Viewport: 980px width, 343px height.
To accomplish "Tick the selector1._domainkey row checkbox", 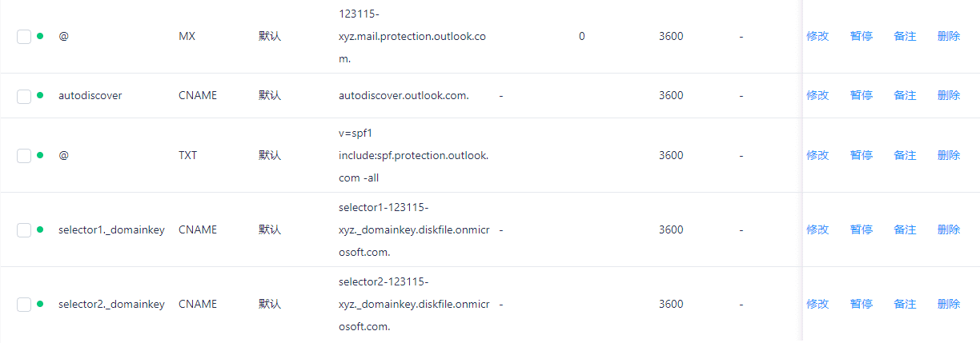I will (x=24, y=229).
